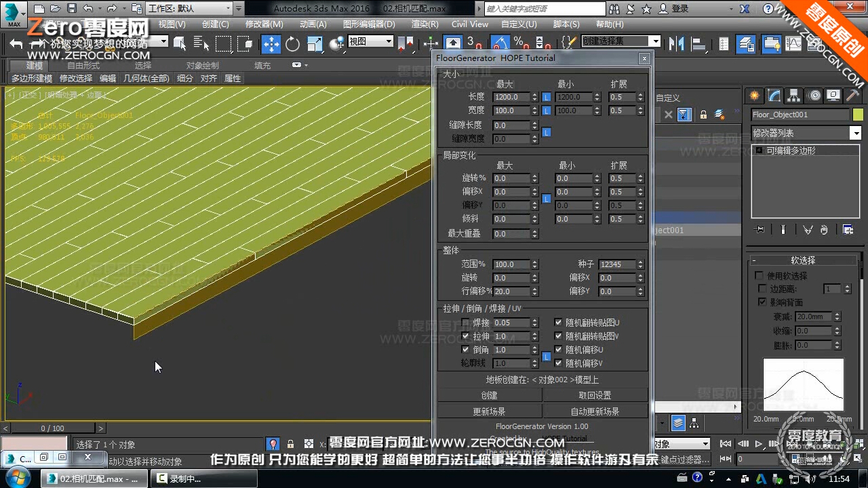Viewport: 868px width, 488px height.
Task: Click Select by Name icon
Action: pos(201,43)
